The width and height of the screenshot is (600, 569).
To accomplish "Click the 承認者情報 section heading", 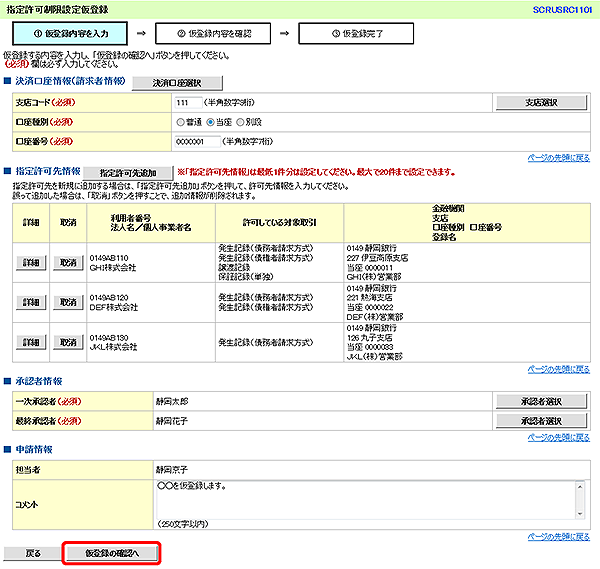I will tap(39, 381).
